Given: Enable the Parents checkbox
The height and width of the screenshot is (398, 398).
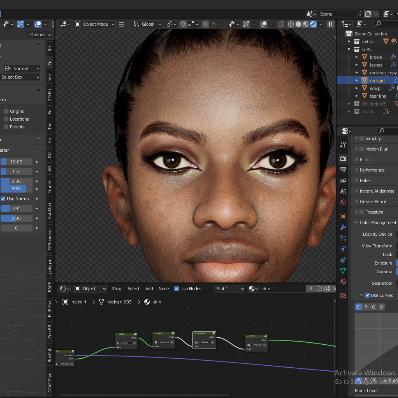Looking at the screenshot, I should click(x=6, y=127).
